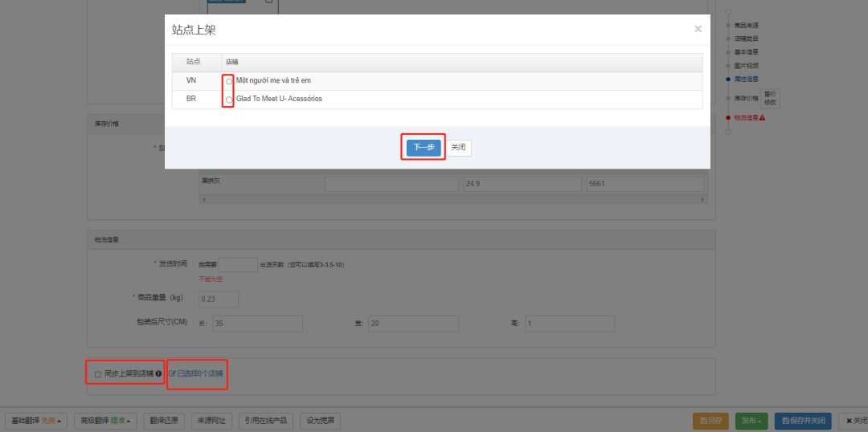Jump to 库存价格 in the side navigation
The width and height of the screenshot is (868, 432).
tap(746, 99)
